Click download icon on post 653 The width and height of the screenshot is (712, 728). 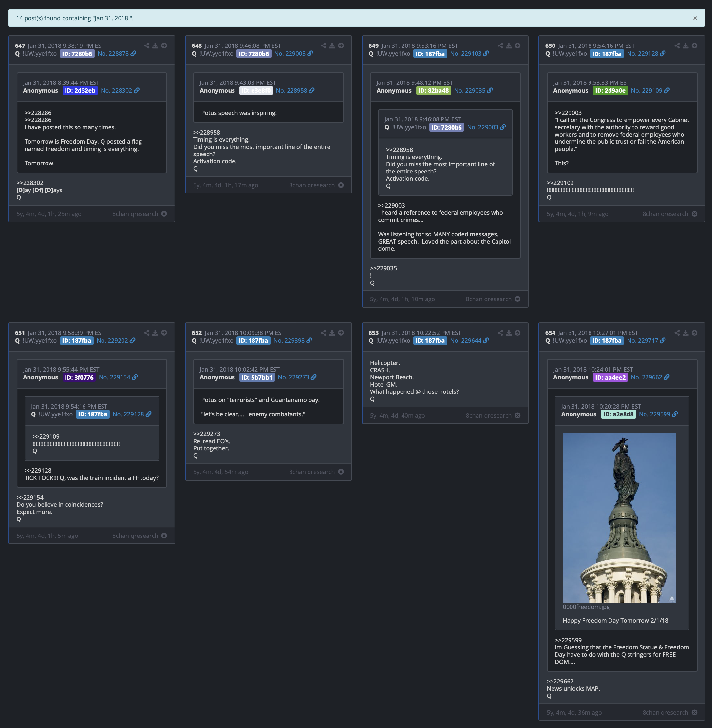pyautogui.click(x=509, y=333)
